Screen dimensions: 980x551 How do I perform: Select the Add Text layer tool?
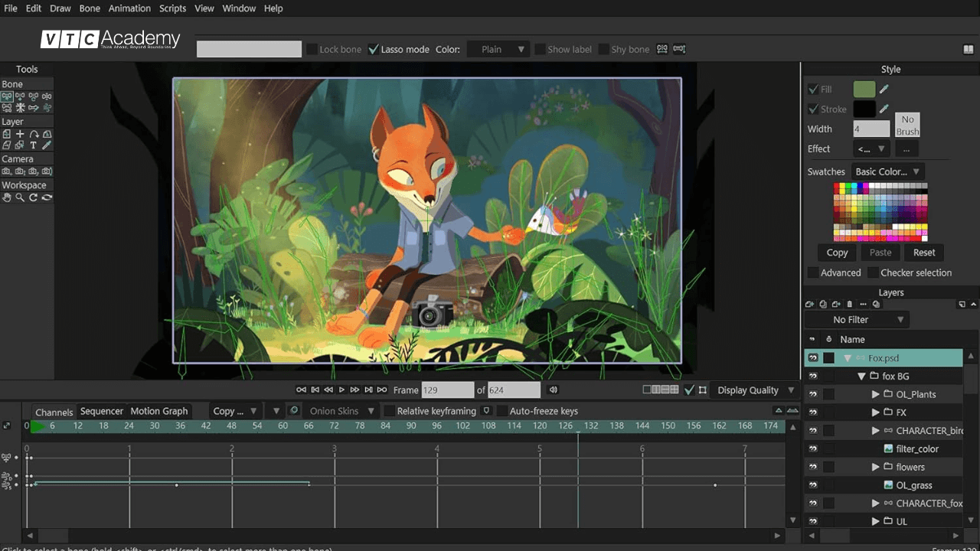pos(34,145)
